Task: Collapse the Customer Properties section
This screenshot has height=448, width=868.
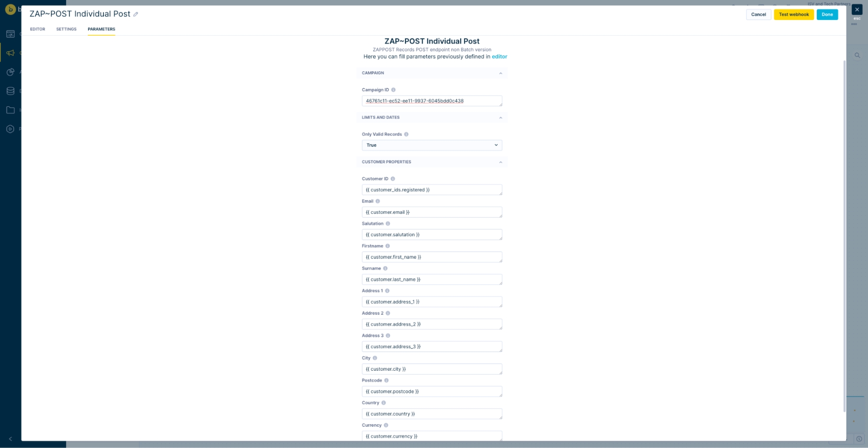Action: click(x=501, y=162)
